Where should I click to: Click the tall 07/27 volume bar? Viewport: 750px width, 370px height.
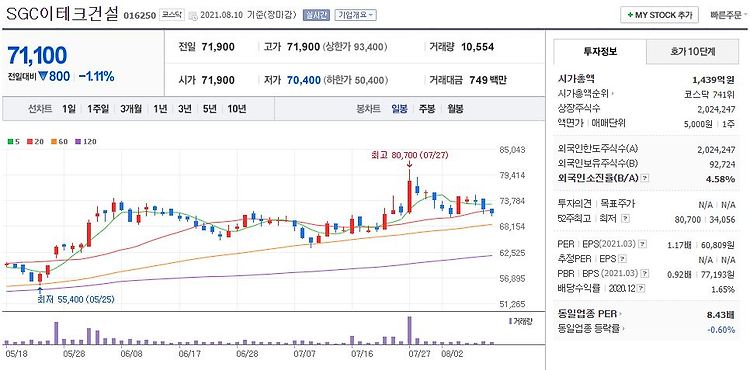[x=409, y=330]
